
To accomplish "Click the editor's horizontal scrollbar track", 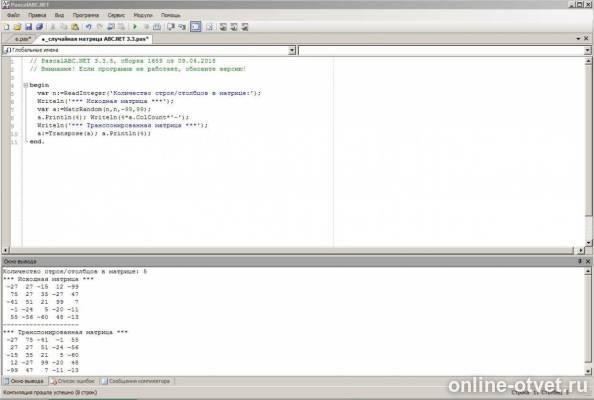I will click(292, 250).
